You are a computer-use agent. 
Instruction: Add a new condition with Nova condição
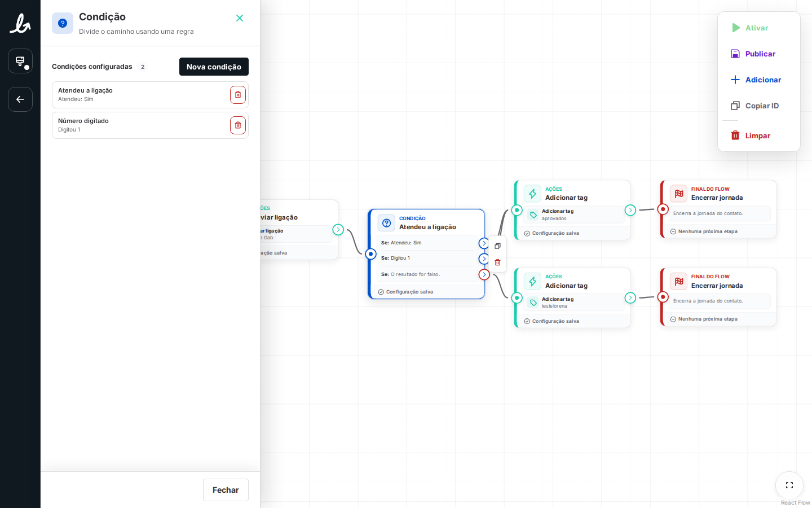tap(214, 67)
